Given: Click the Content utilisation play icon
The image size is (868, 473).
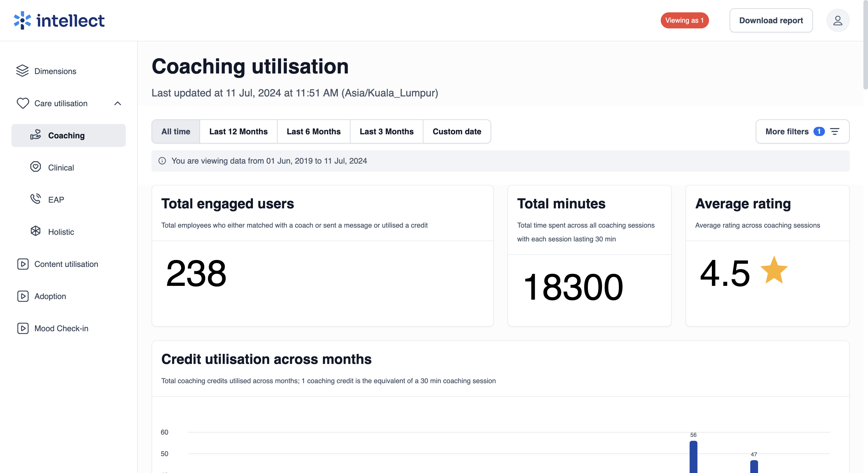Looking at the screenshot, I should pyautogui.click(x=23, y=264).
